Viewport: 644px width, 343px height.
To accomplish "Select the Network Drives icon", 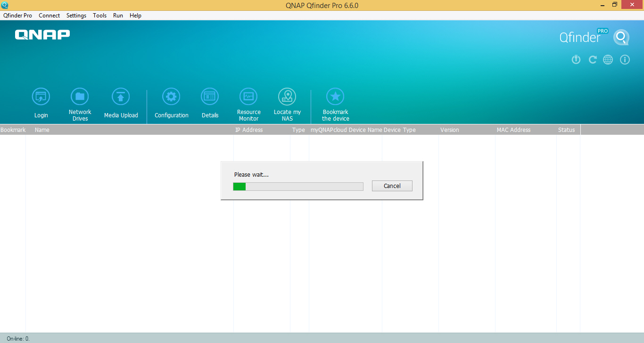I will [x=80, y=96].
